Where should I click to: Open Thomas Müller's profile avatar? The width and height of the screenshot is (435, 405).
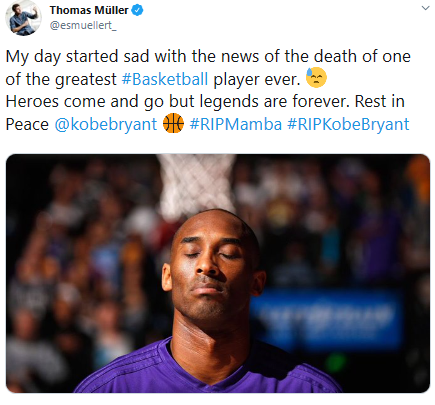(x=23, y=18)
